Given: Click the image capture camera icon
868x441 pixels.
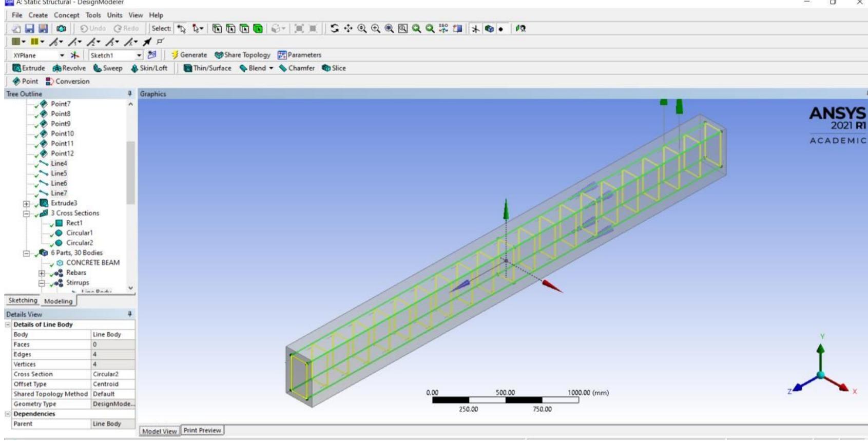Looking at the screenshot, I should (x=61, y=28).
